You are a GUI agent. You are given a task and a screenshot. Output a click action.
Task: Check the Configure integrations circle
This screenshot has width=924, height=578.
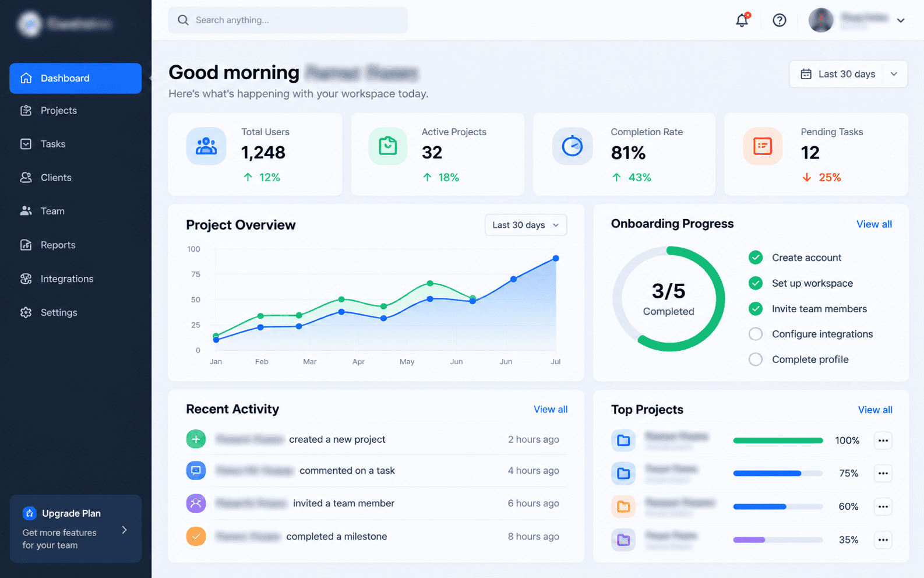coord(756,334)
